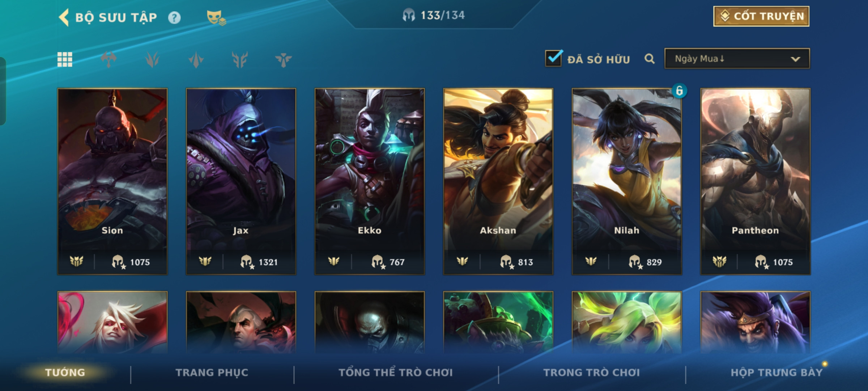This screenshot has width=868, height=391.
Task: Go back using the Bộ Sưu Tập arrow
Action: tap(64, 17)
